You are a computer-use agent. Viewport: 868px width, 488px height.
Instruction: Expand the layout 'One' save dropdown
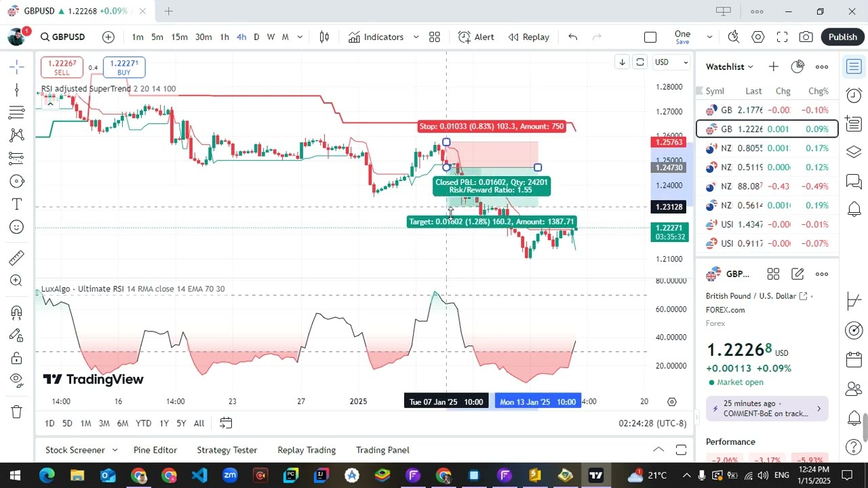click(709, 37)
